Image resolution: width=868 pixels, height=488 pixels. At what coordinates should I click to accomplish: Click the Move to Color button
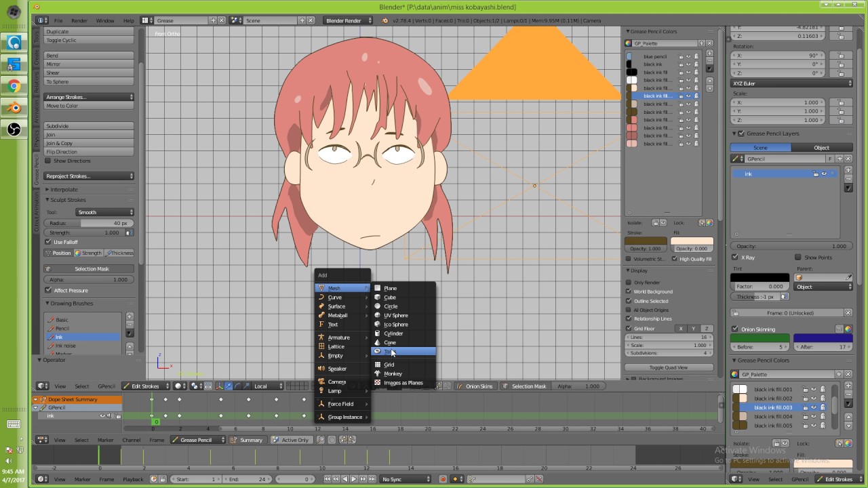point(89,106)
